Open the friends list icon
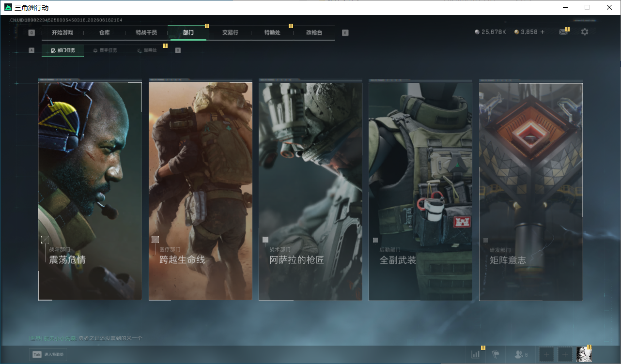 click(x=521, y=354)
